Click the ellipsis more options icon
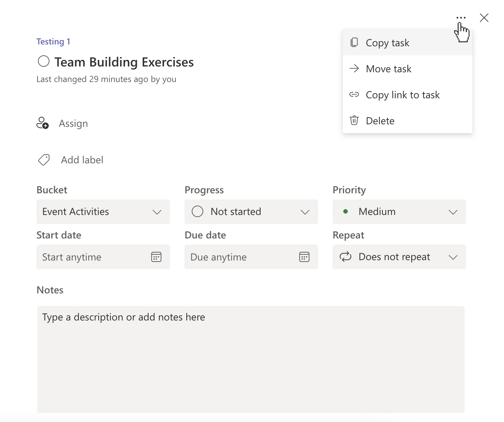The image size is (504, 422). point(461,17)
